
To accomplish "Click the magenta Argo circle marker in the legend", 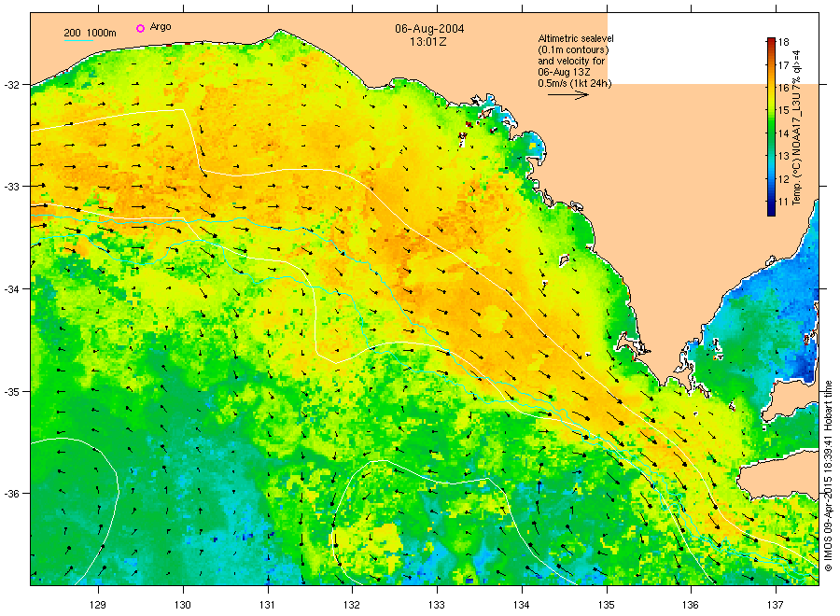I will (140, 28).
